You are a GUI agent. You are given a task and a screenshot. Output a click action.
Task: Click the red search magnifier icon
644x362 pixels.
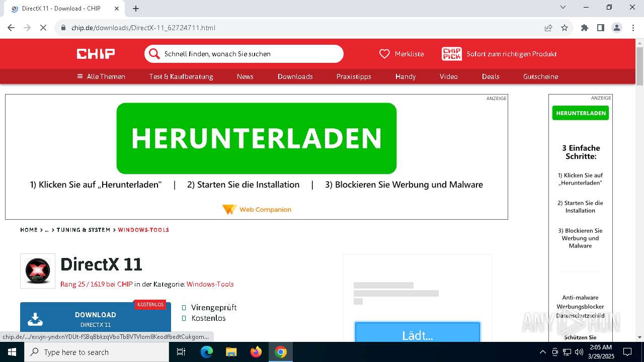click(154, 54)
